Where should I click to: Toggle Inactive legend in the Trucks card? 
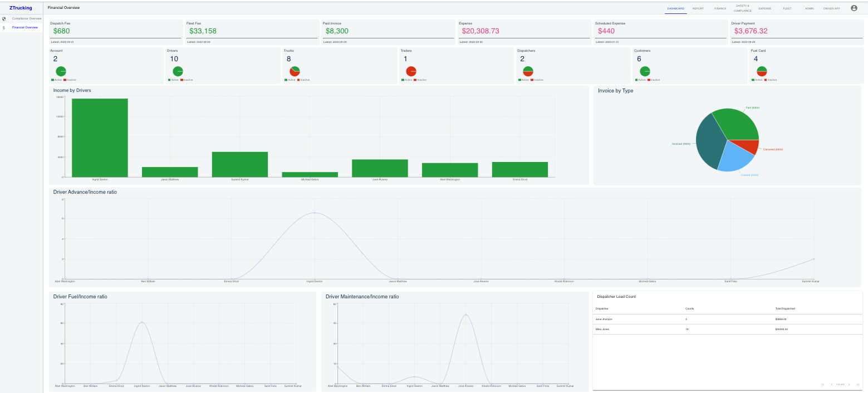303,80
